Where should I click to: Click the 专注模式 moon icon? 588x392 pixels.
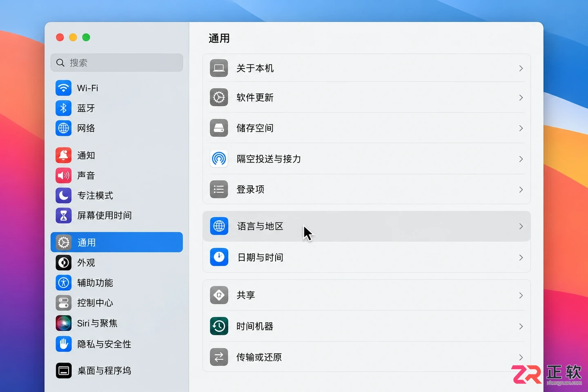pyautogui.click(x=63, y=195)
